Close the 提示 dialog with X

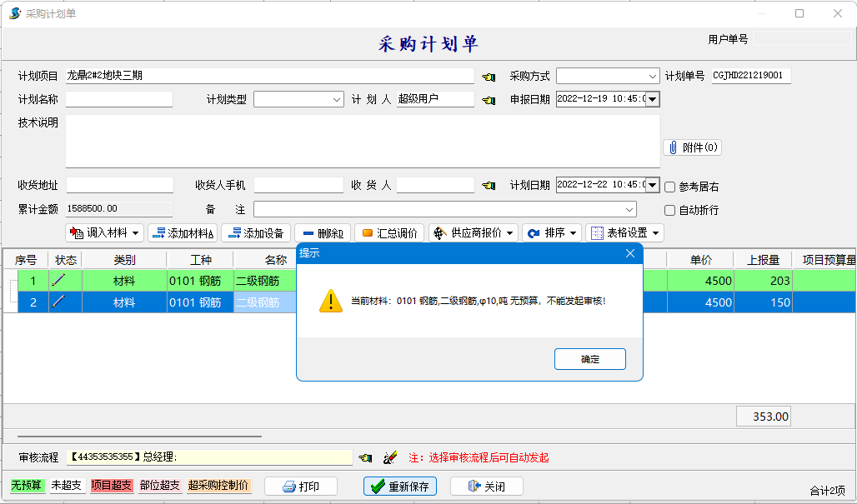point(630,253)
